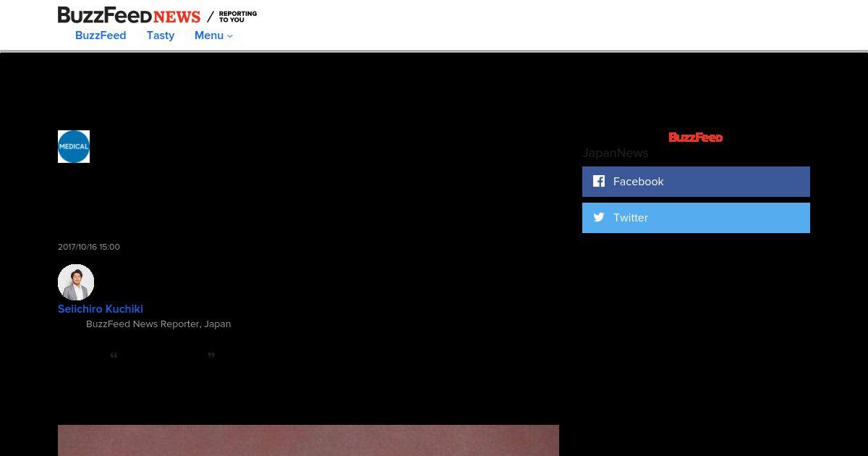Screen dimensions: 868x456
Task: Share via the Twitter button
Action: pos(696,218)
